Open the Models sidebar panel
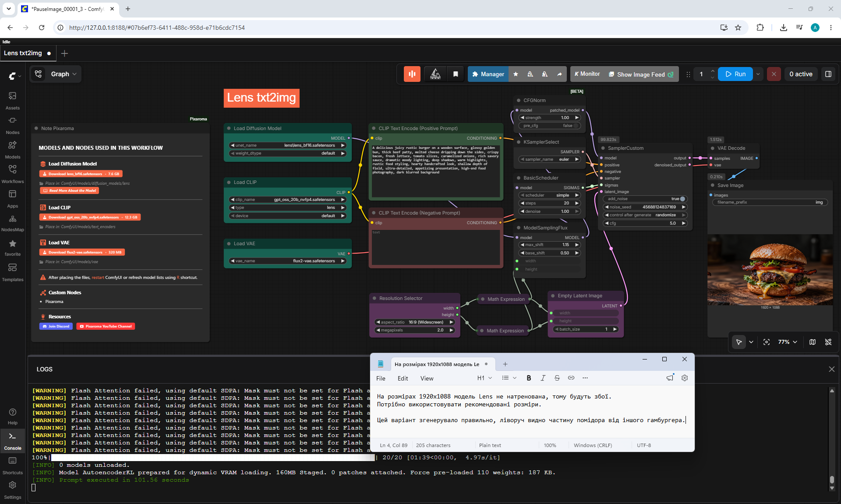 tap(12, 149)
